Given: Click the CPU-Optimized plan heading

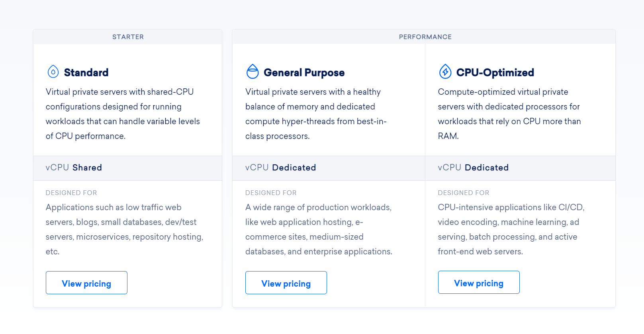Looking at the screenshot, I should 495,72.
